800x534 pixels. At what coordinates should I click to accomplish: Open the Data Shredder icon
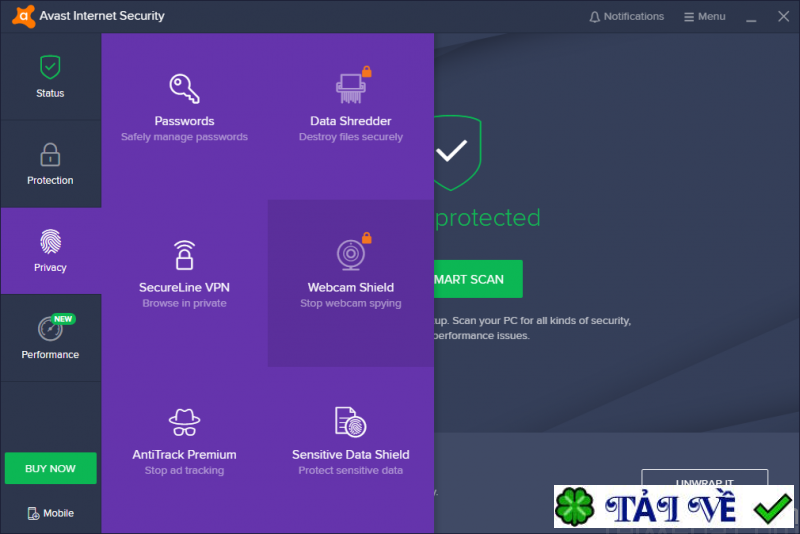pos(351,88)
